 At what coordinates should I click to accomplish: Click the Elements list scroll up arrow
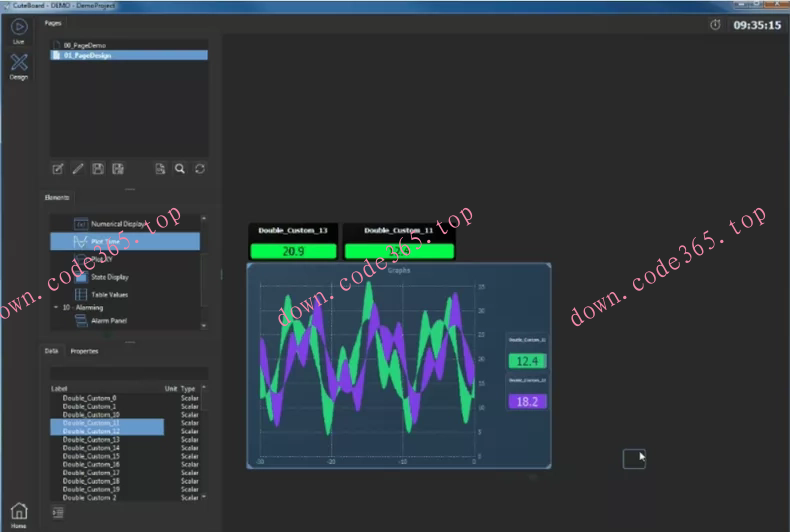tap(204, 218)
